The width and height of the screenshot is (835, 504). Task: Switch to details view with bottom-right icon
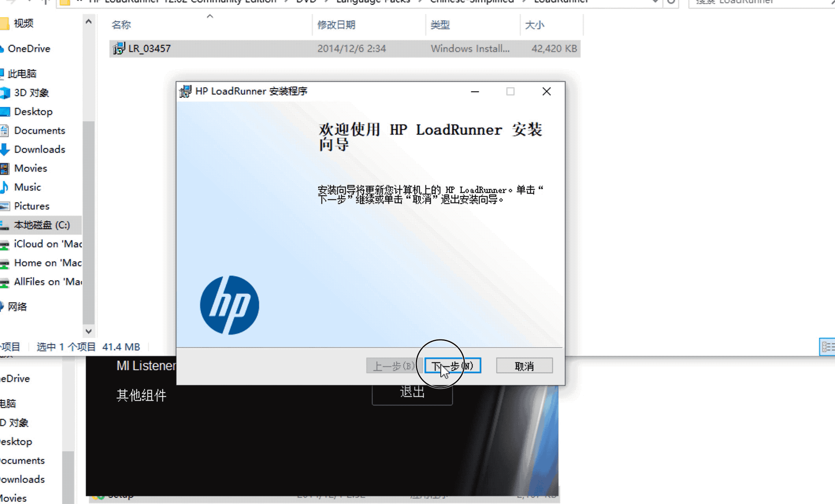click(x=829, y=346)
